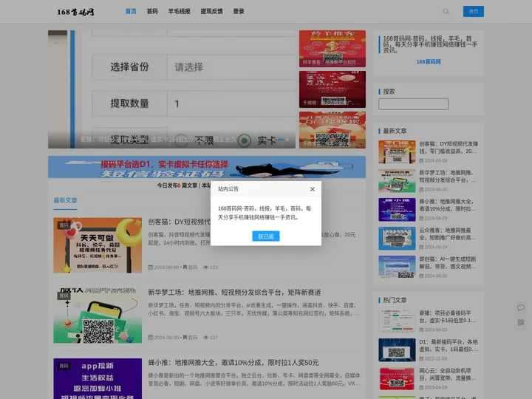Click the 朕已阅 confirm button
The height and width of the screenshot is (399, 532).
pos(266,236)
